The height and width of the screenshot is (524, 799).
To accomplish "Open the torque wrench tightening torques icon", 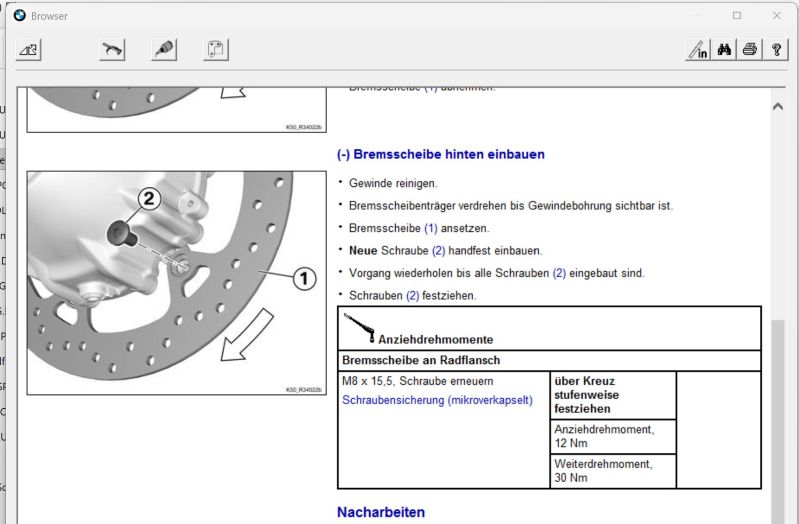I will 113,49.
